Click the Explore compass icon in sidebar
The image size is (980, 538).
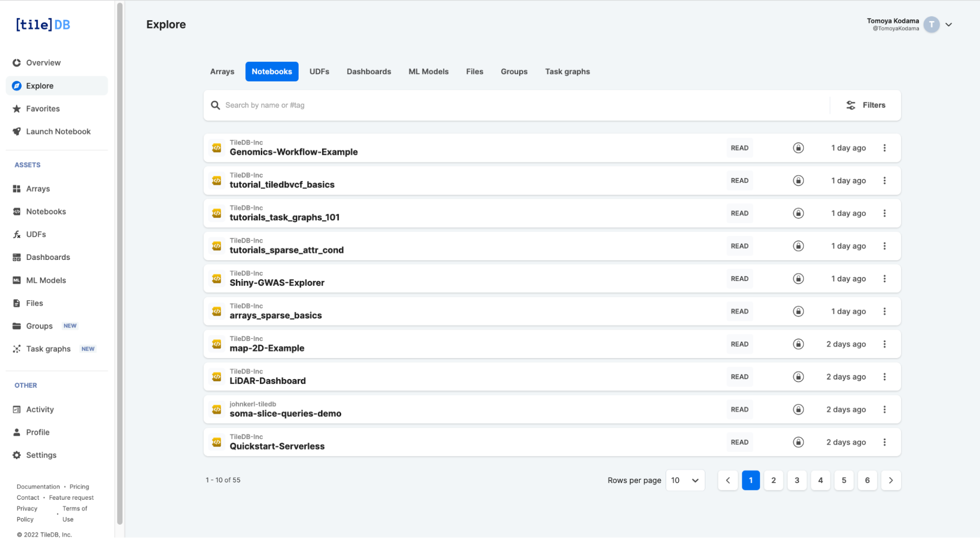pos(17,86)
